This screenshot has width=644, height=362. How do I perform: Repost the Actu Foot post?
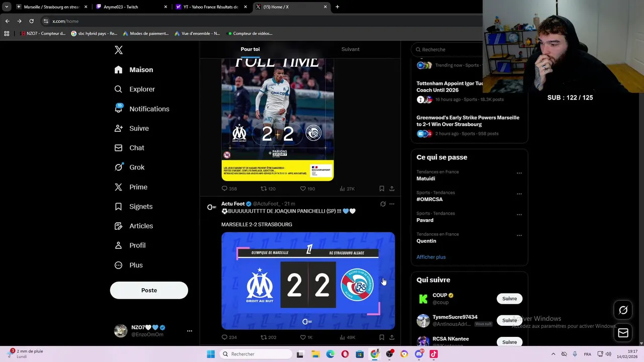coord(268,337)
